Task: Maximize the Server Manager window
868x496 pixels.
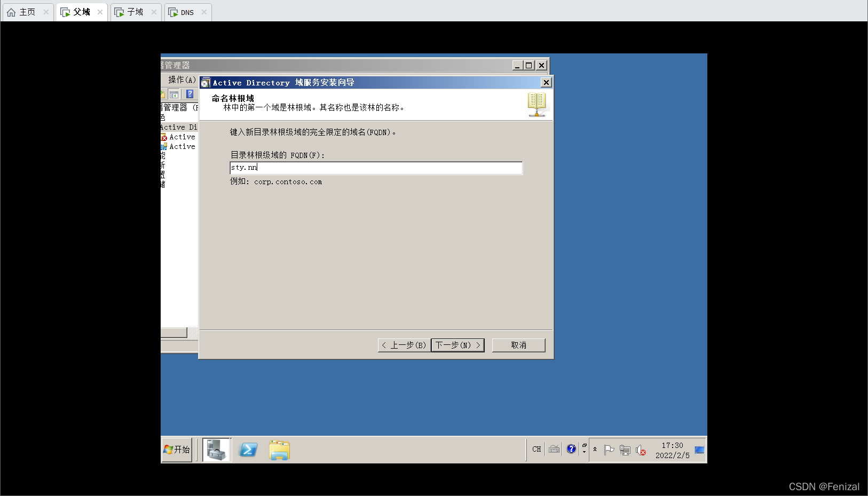Action: pos(529,65)
